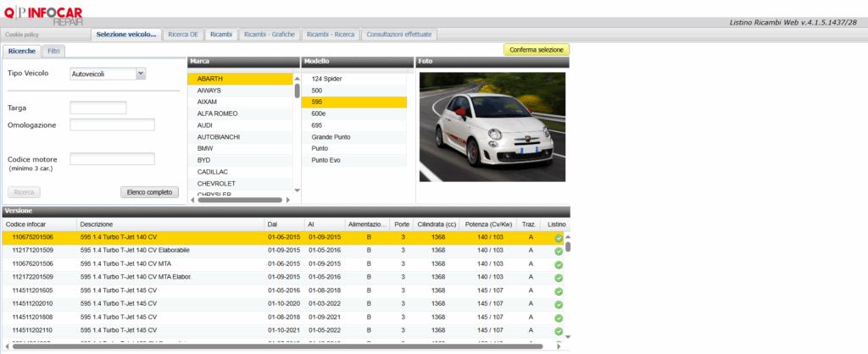The width and height of the screenshot is (868, 354).
Task: Click the green Listino check for 112171201509
Action: point(559,252)
